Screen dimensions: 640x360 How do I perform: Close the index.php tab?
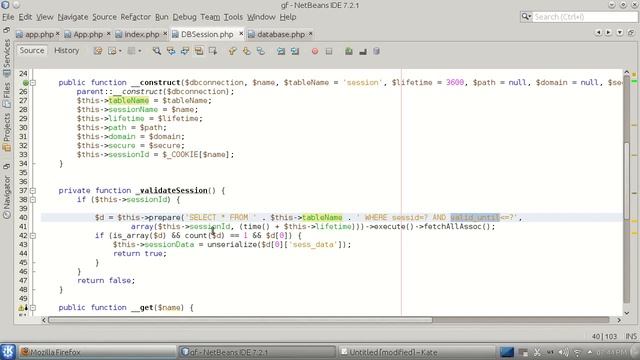[165, 33]
